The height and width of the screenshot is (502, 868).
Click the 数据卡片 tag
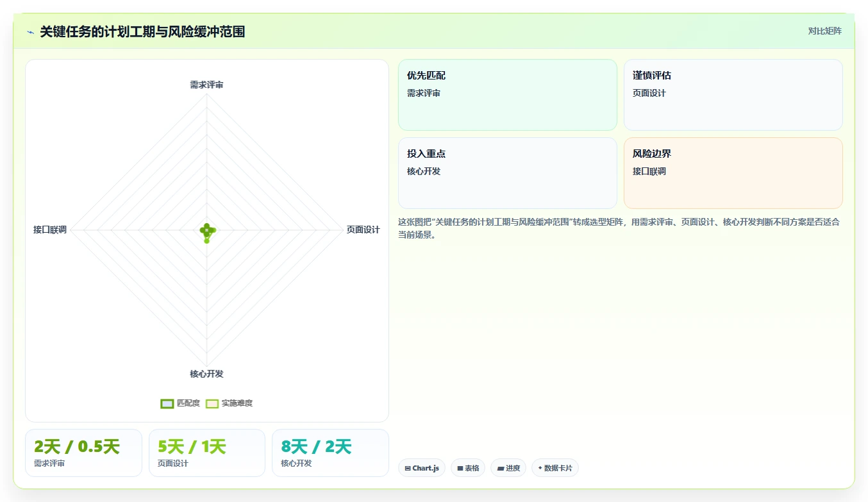click(555, 468)
